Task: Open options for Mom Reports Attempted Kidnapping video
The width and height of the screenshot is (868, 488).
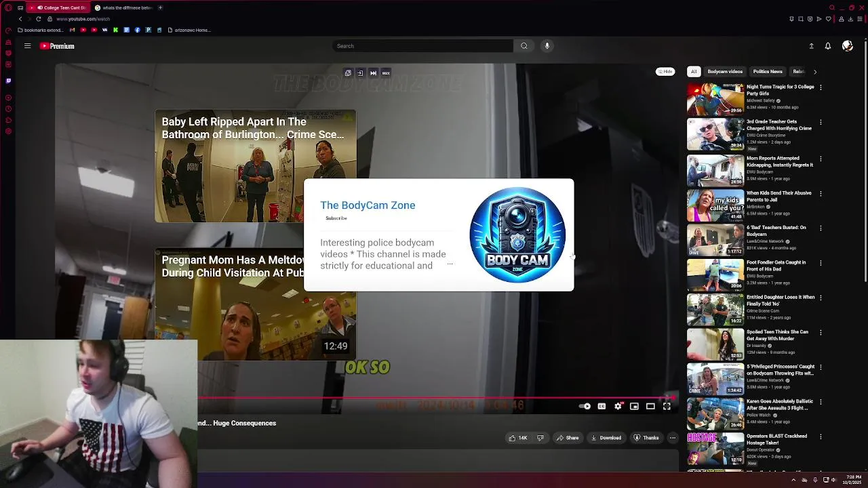Action: tap(821, 159)
